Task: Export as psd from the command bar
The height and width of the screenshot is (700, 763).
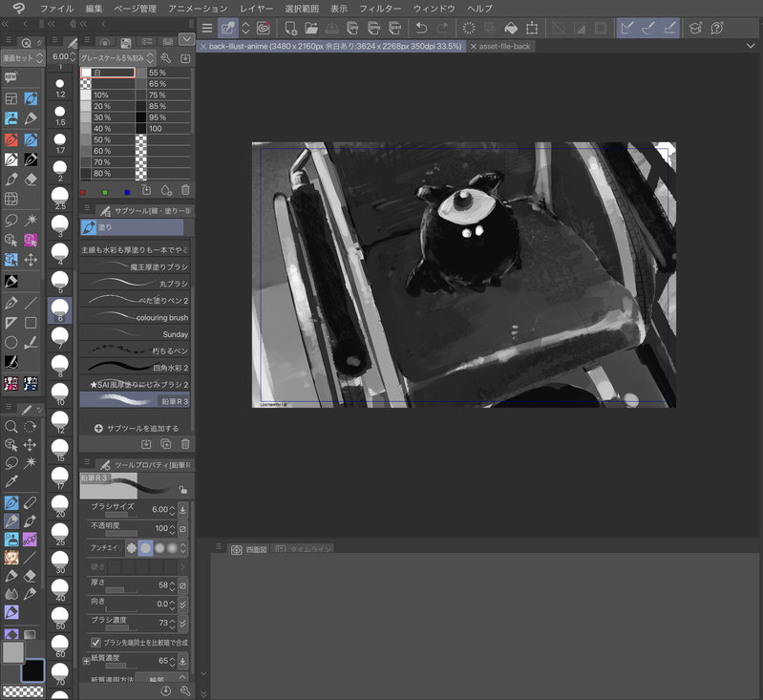Action: pos(394,29)
